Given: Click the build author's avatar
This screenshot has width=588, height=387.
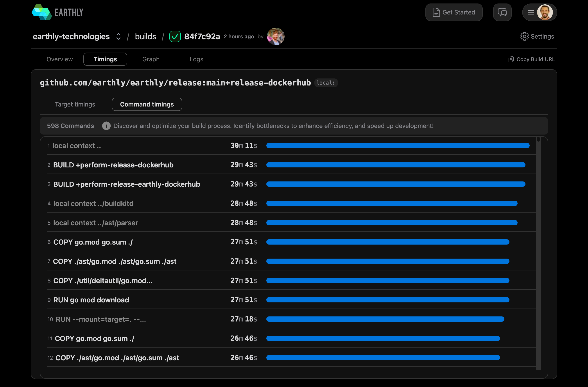Looking at the screenshot, I should point(276,37).
